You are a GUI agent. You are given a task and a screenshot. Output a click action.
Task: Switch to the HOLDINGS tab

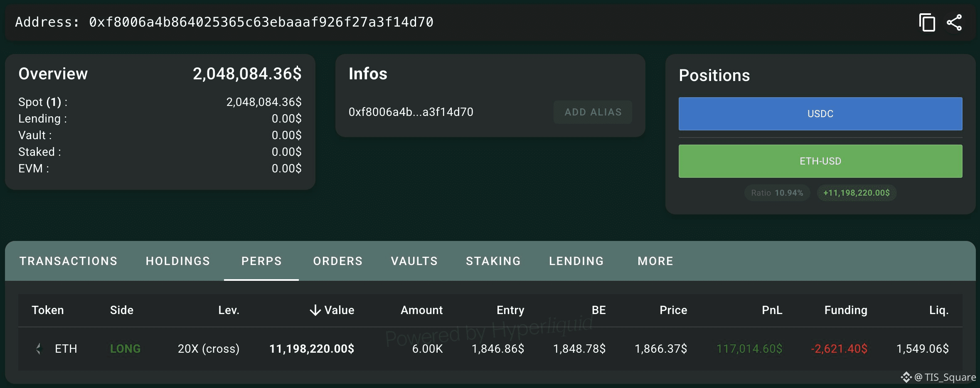[x=178, y=261]
